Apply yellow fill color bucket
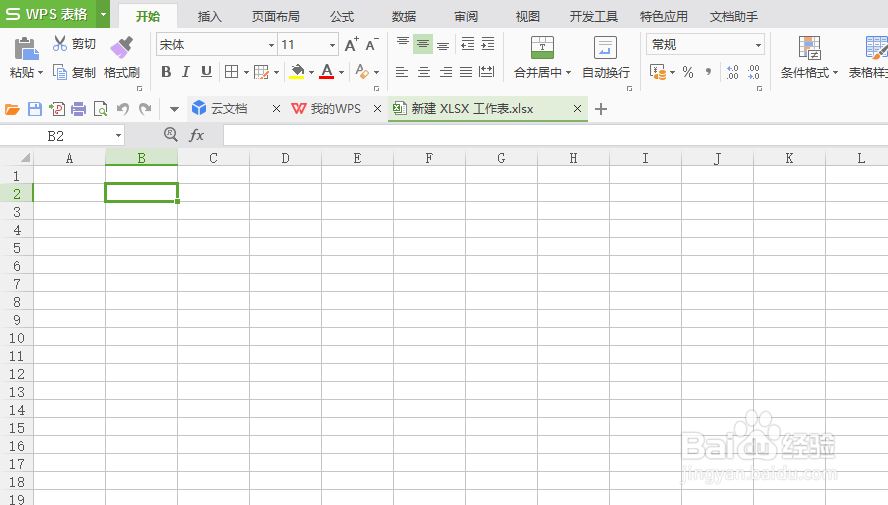This screenshot has height=505, width=888. (x=297, y=72)
